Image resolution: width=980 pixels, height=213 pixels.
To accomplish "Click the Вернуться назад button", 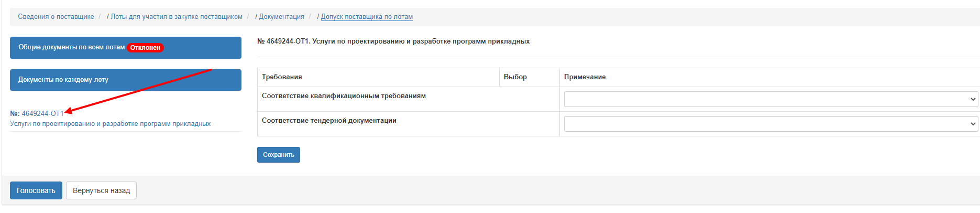I will (x=101, y=190).
